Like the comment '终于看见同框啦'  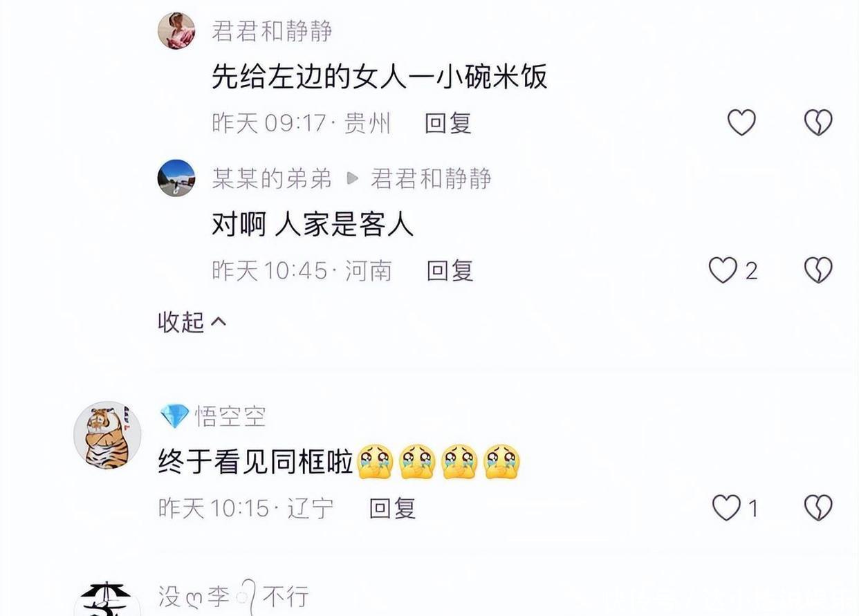coord(726,508)
